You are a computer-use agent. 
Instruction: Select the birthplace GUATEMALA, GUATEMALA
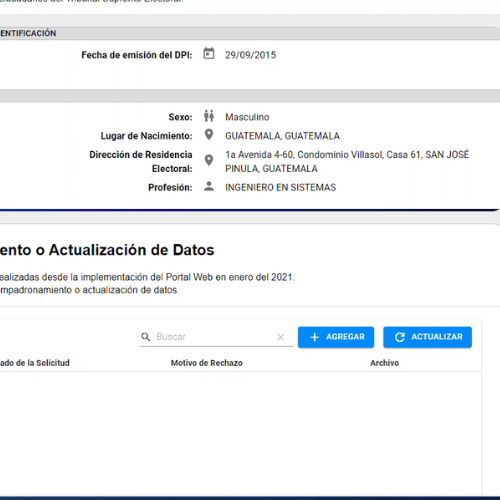pos(282,136)
